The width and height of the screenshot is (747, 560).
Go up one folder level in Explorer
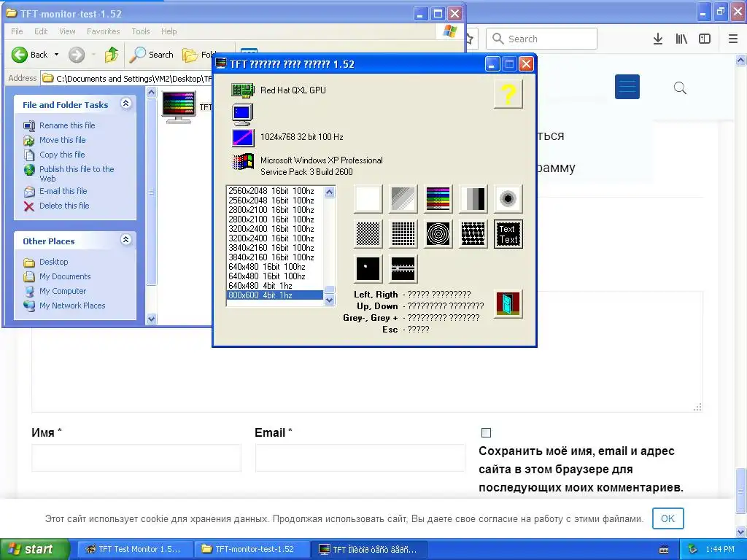click(112, 55)
